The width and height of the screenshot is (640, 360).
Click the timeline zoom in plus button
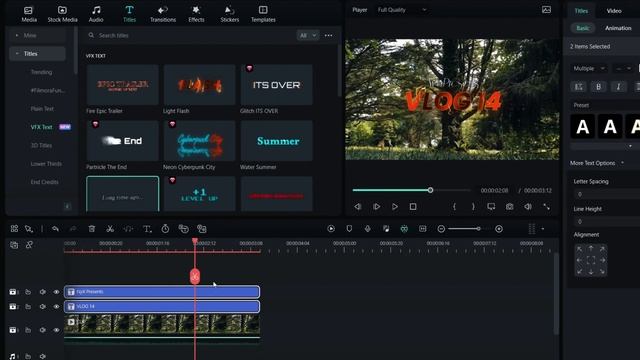(499, 229)
